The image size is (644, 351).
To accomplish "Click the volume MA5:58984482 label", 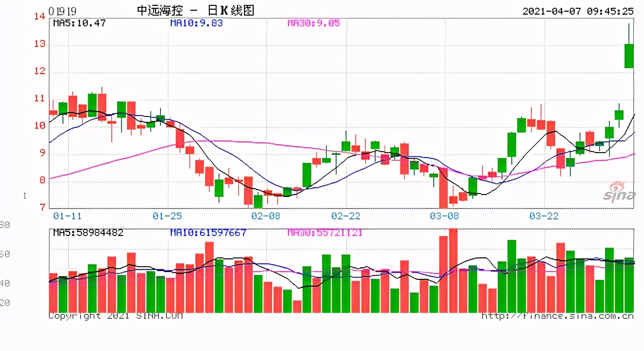I will [x=88, y=233].
